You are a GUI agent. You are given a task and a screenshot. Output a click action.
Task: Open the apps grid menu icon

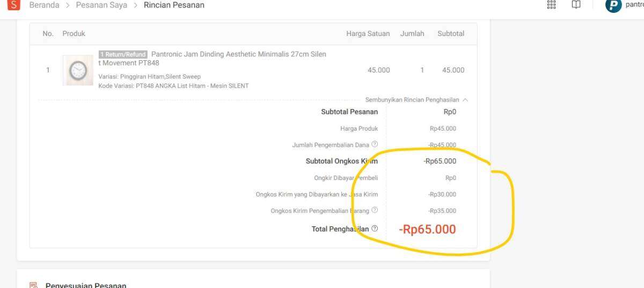[x=551, y=5]
